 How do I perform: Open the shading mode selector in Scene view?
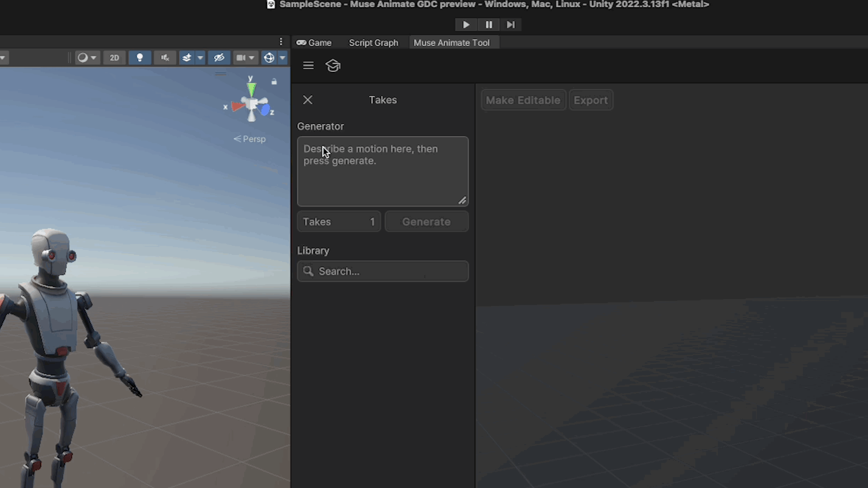[85, 57]
